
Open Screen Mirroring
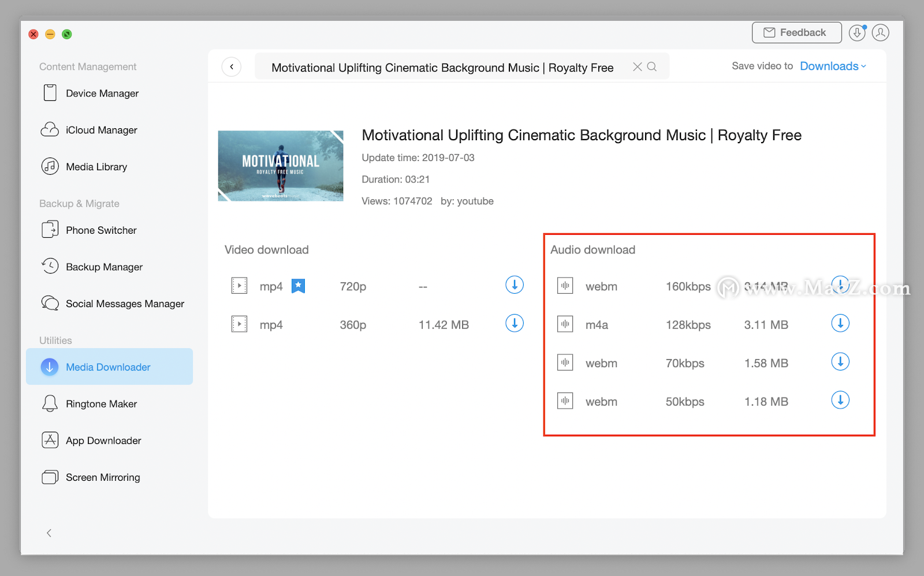coord(103,477)
